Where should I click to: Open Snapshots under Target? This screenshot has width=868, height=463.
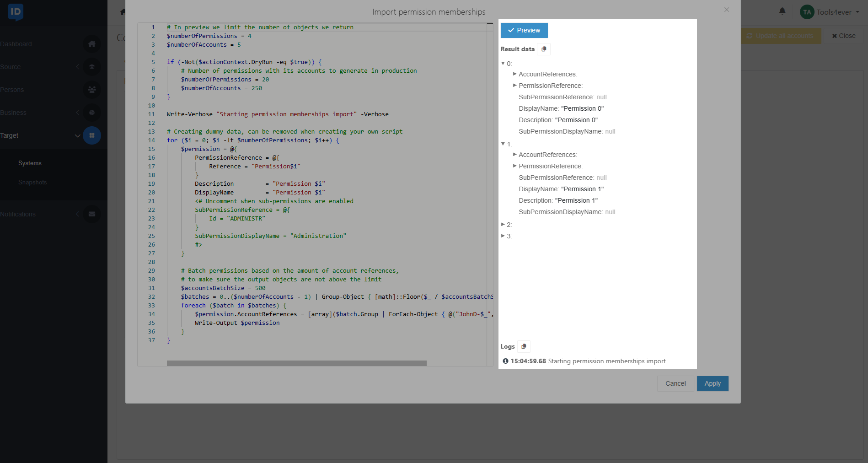tap(32, 183)
